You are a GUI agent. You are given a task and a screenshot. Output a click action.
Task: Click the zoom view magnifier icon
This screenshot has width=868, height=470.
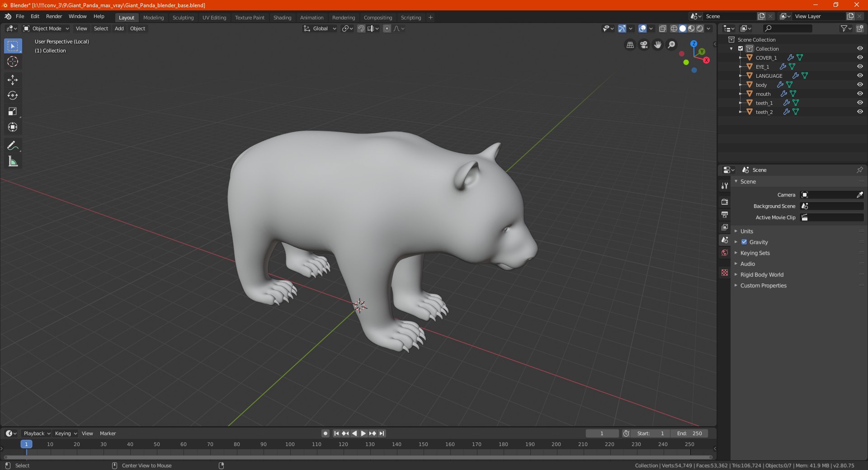[x=672, y=45]
